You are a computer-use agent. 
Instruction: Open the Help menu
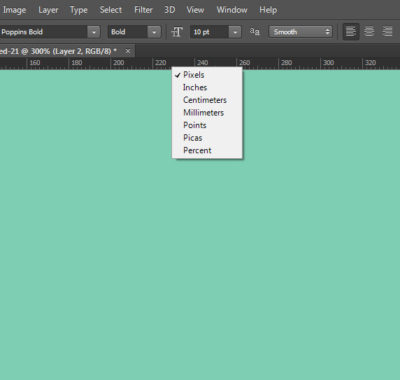[x=268, y=10]
